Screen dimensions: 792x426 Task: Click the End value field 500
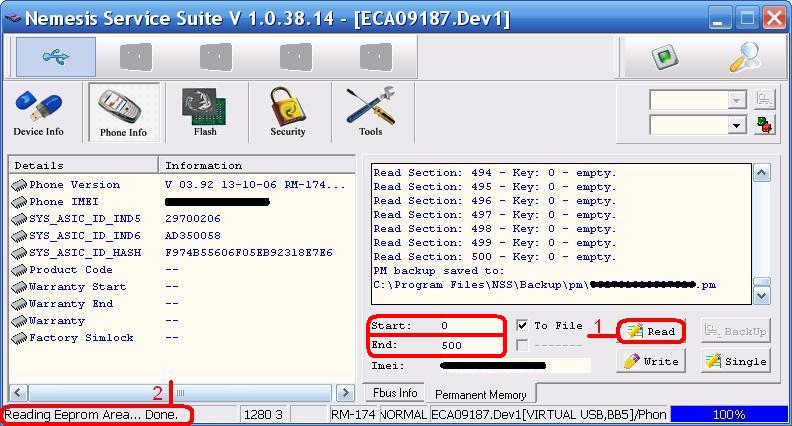(471, 345)
